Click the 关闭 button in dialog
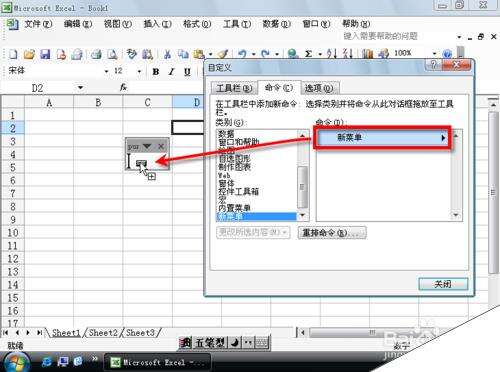Screen dimensions: 500x372 pyautogui.click(x=443, y=284)
